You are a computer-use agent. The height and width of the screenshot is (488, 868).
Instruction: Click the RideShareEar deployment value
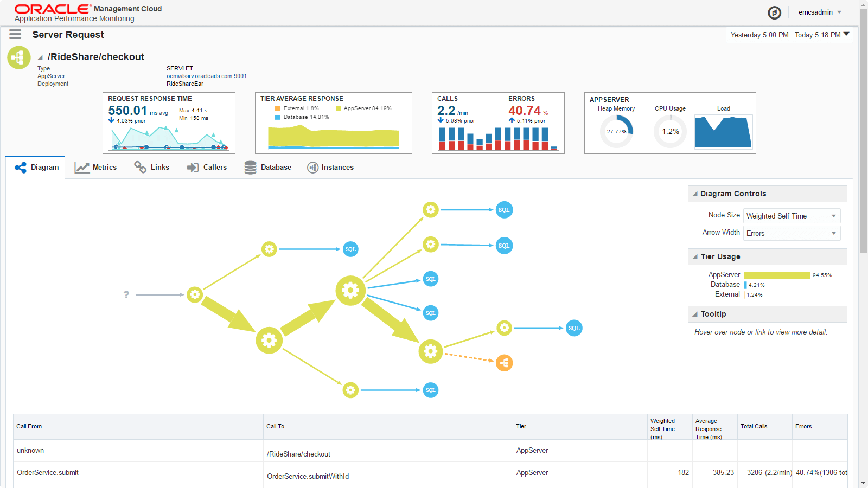coord(185,84)
